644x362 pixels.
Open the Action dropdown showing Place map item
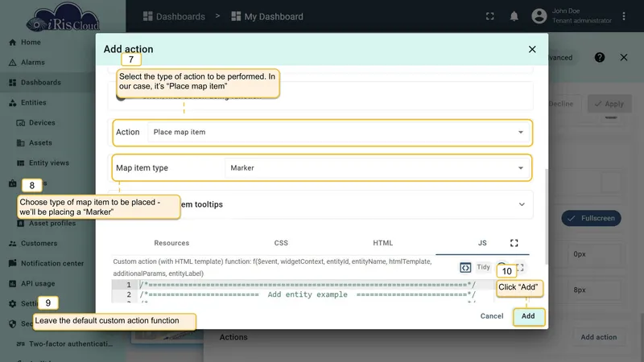pos(339,132)
